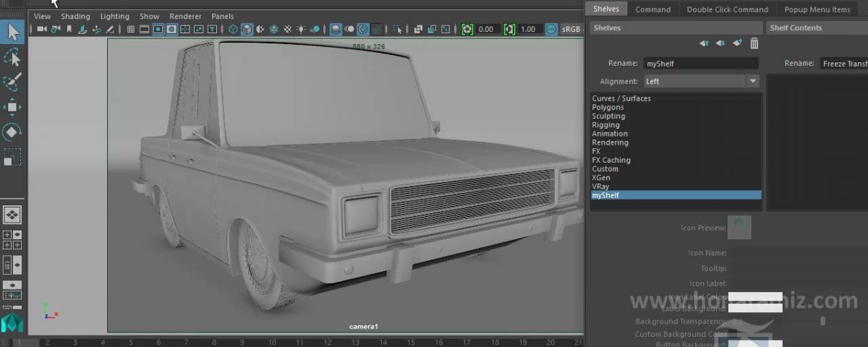Screen dimensions: 868x347
Task: Select myShelf in the shelves list
Action: (x=676, y=195)
